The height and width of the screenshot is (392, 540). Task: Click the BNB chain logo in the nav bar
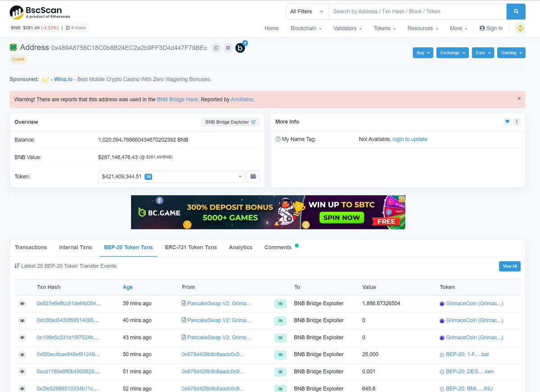click(x=520, y=28)
